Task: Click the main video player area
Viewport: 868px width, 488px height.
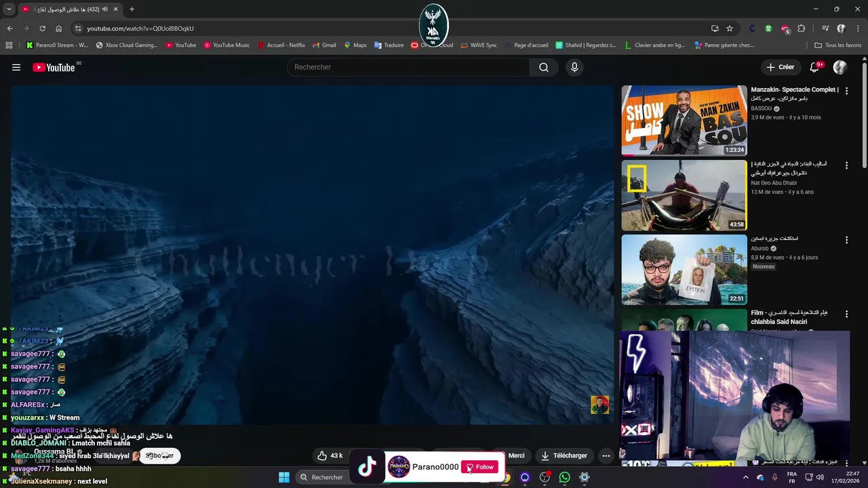Action: click(x=312, y=255)
